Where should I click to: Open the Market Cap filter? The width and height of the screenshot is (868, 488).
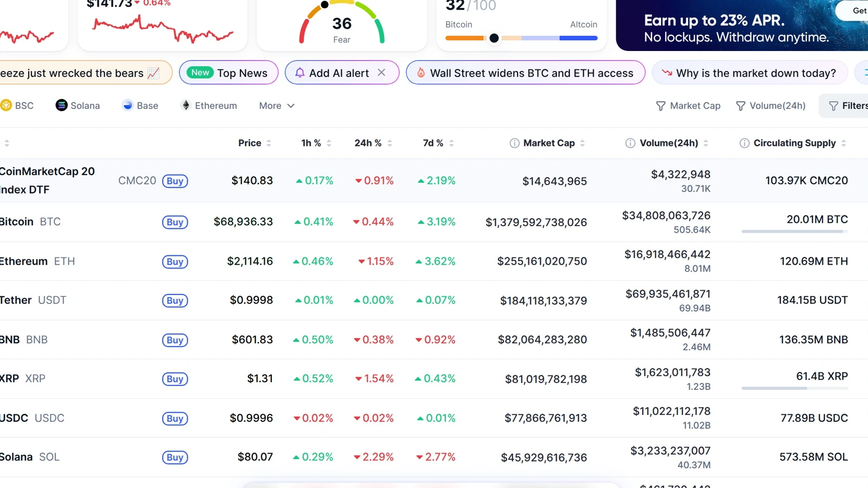click(x=688, y=106)
